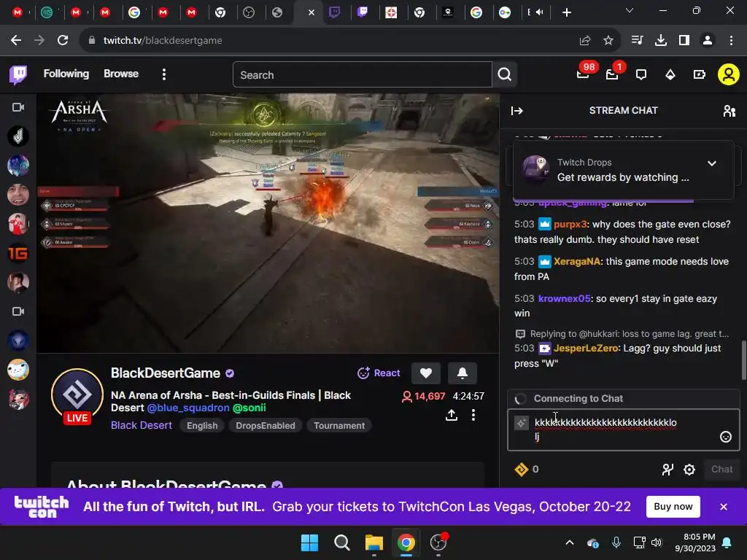Click Buy now on TwitchCon banner
The height and width of the screenshot is (560, 747).
[x=673, y=507]
